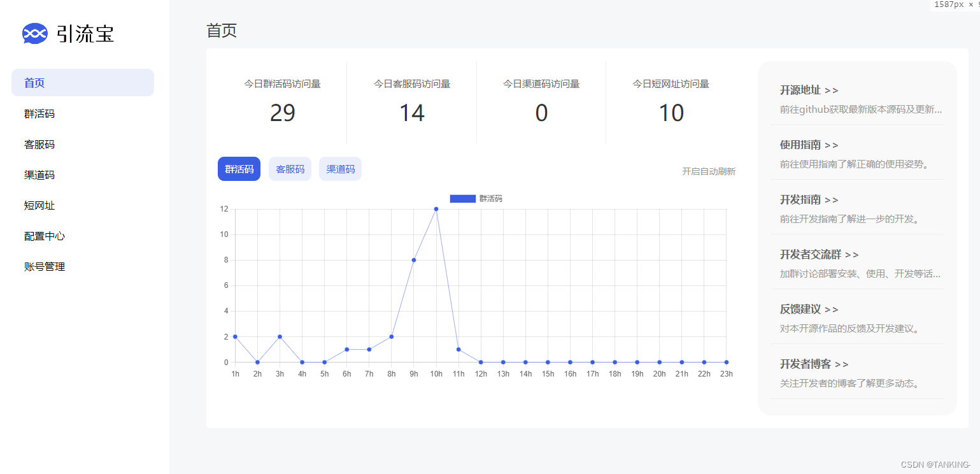Viewport: 980px width, 474px height.
Task: Navigate to 短网址 in sidebar
Action: (x=83, y=205)
